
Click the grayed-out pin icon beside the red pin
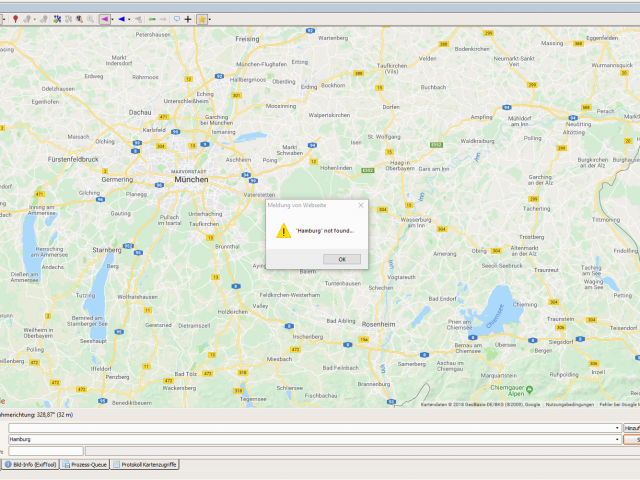(27, 19)
